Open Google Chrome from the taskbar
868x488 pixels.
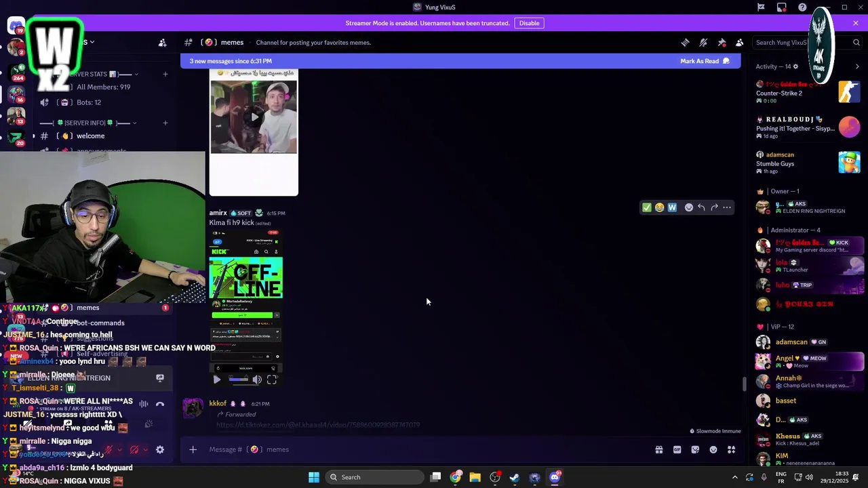coord(455,477)
